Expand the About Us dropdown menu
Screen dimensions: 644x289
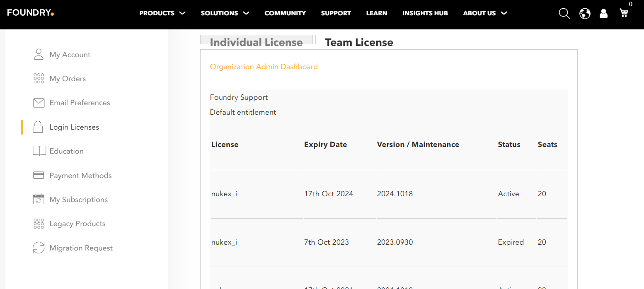pos(485,13)
